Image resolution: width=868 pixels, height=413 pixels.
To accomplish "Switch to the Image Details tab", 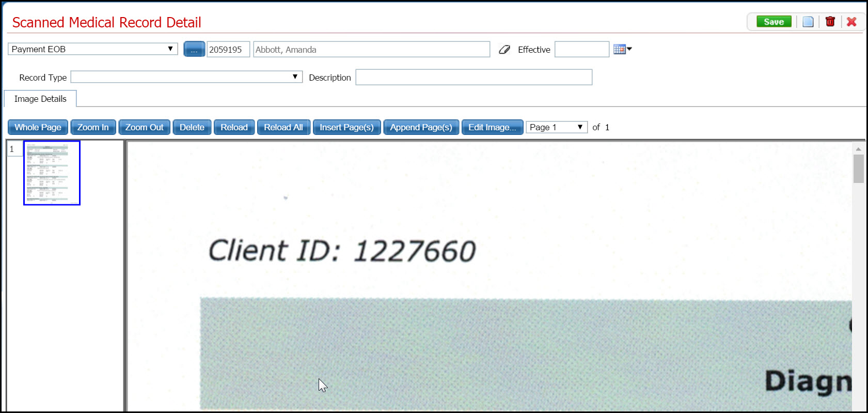I will pyautogui.click(x=40, y=99).
